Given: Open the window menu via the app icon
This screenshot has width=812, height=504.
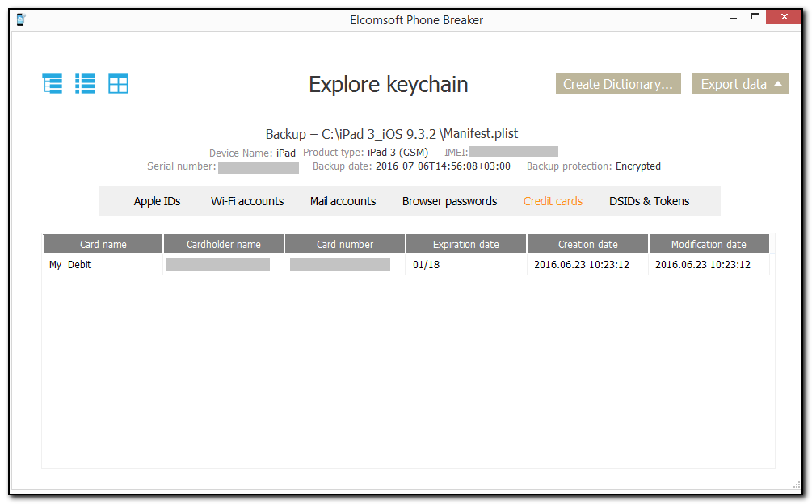Looking at the screenshot, I should point(19,17).
